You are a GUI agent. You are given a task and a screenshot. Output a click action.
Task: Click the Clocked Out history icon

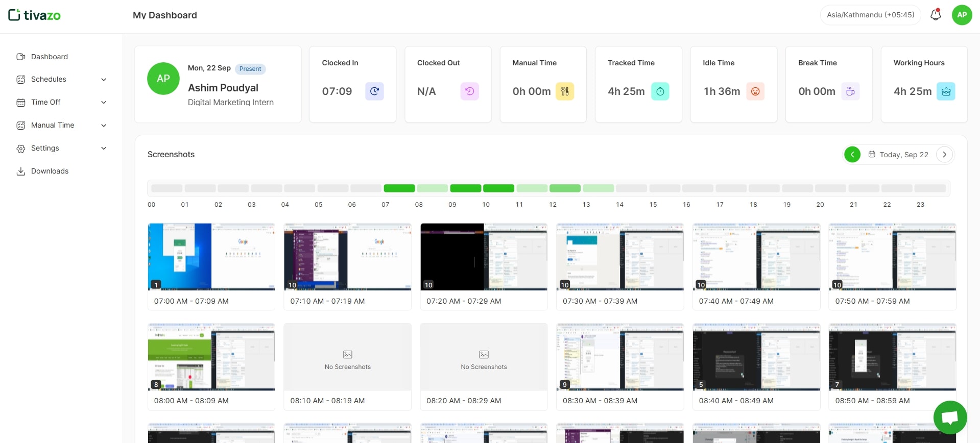469,91
